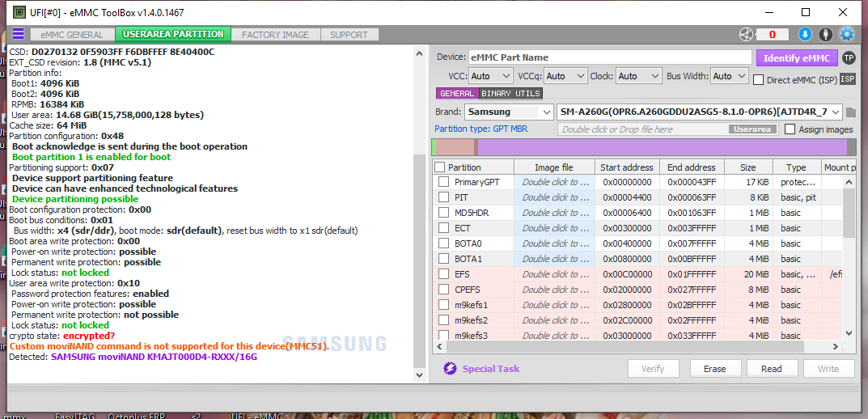This screenshot has height=419, width=868.
Task: Click the round TP icon
Action: [848, 57]
